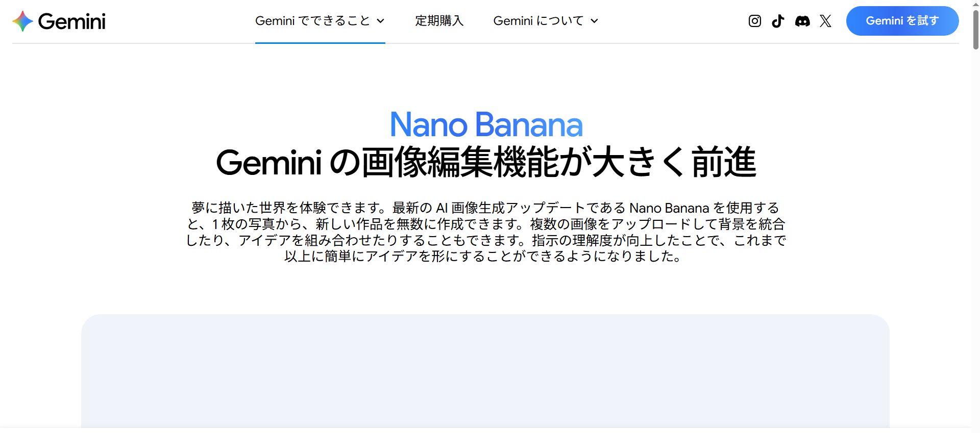Click the blue Nano Banana heading
Viewport: 980px width, 433px height.
pos(486,125)
